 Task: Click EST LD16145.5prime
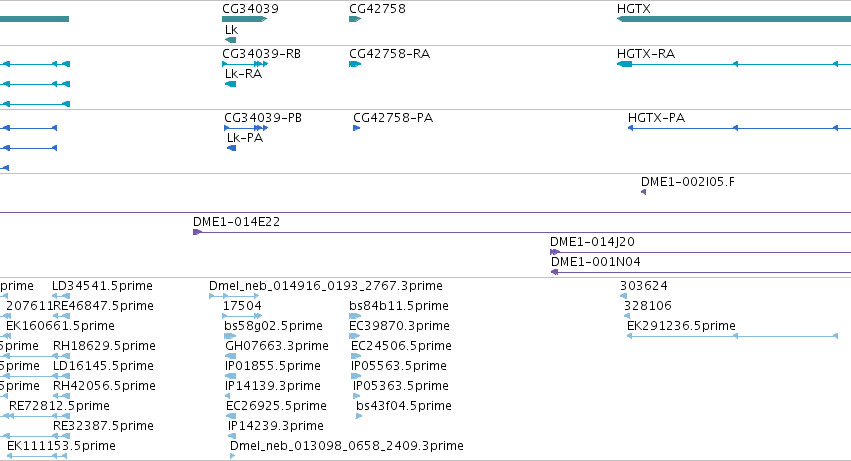[103, 367]
